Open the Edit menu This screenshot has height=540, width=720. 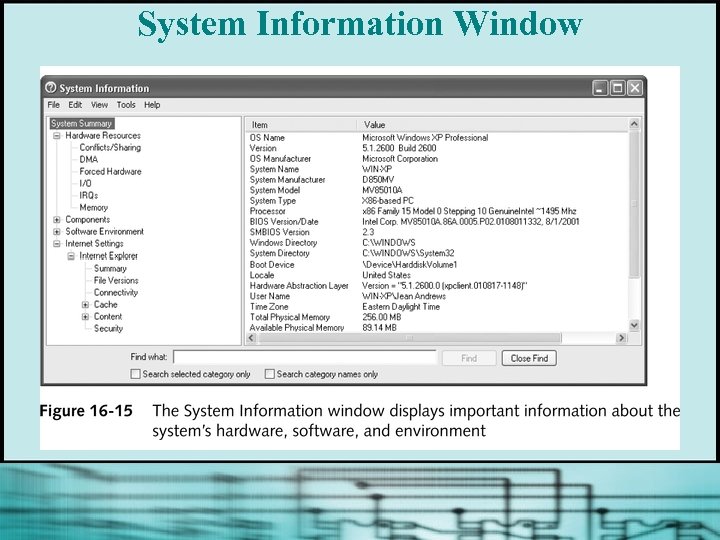[75, 105]
